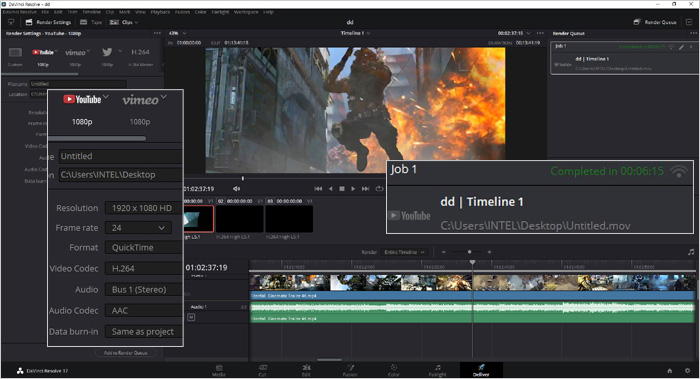This screenshot has width=700, height=379.
Task: Select the Custom render preset
Action: [x=15, y=57]
